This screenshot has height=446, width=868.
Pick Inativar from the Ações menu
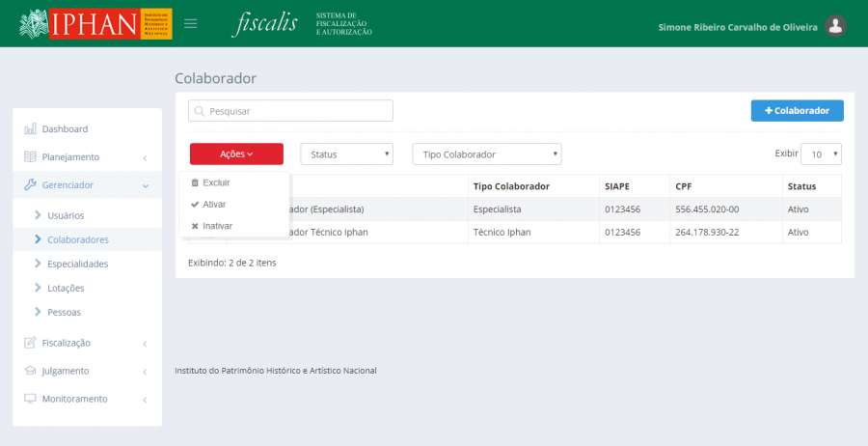click(x=217, y=226)
